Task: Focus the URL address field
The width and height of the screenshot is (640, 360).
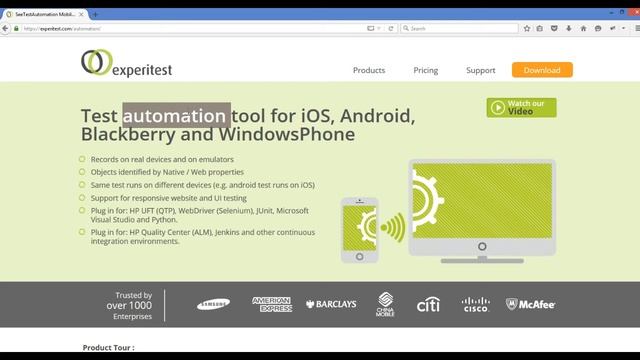Action: tap(192, 29)
